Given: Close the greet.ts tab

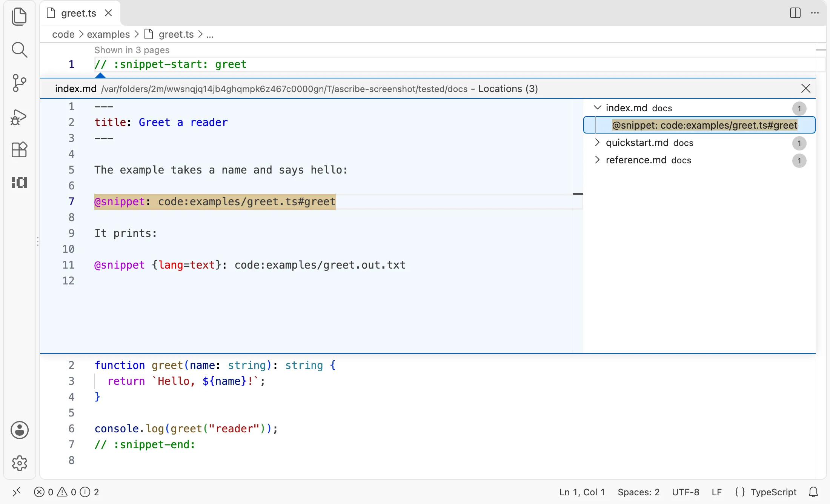Looking at the screenshot, I should pyautogui.click(x=108, y=13).
